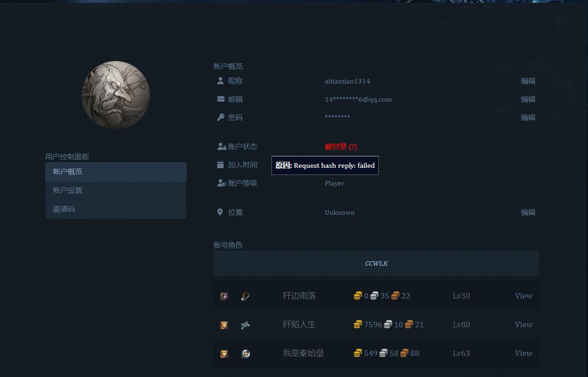Click the night elf race icon of 阡边雨落
Image resolution: width=588 pixels, height=377 pixels.
[x=224, y=296]
